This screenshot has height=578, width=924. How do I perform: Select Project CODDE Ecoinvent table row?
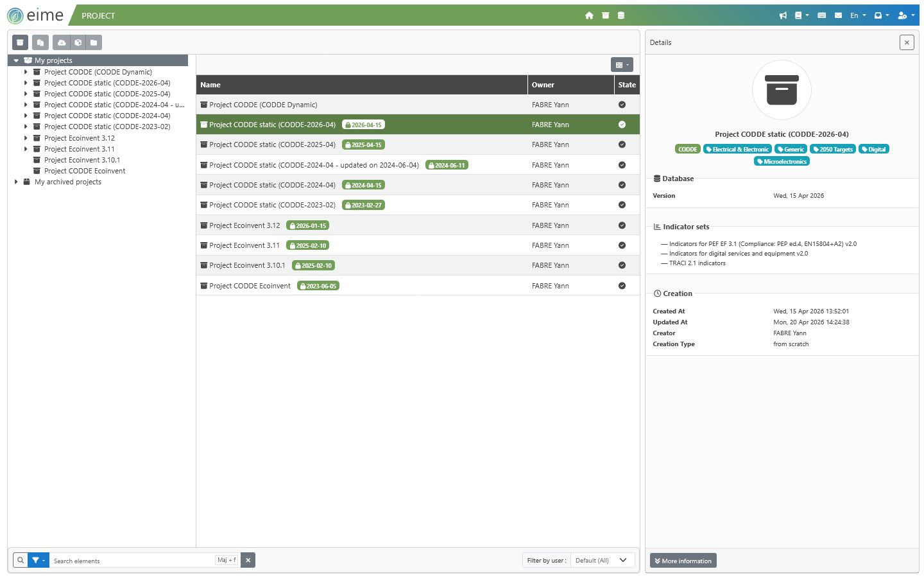click(x=418, y=286)
